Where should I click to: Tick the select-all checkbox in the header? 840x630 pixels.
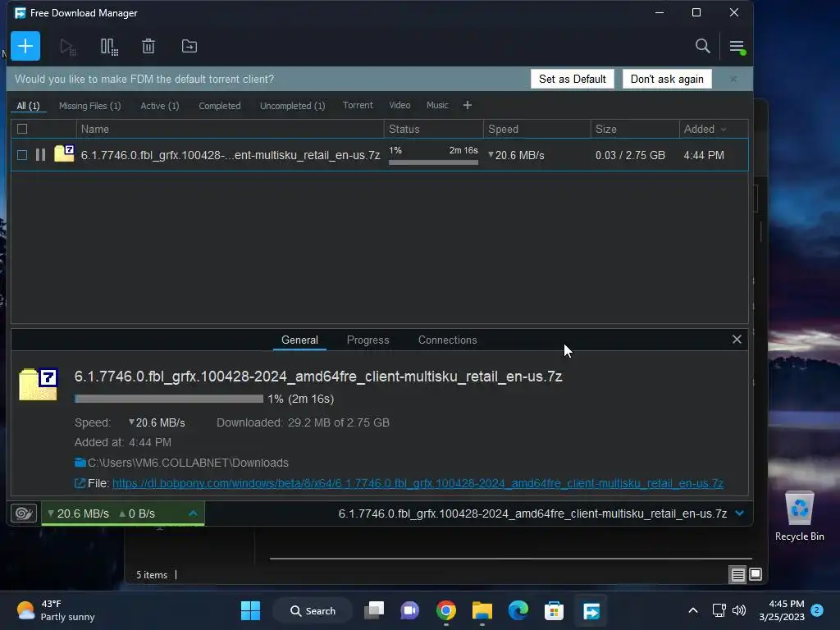point(22,129)
